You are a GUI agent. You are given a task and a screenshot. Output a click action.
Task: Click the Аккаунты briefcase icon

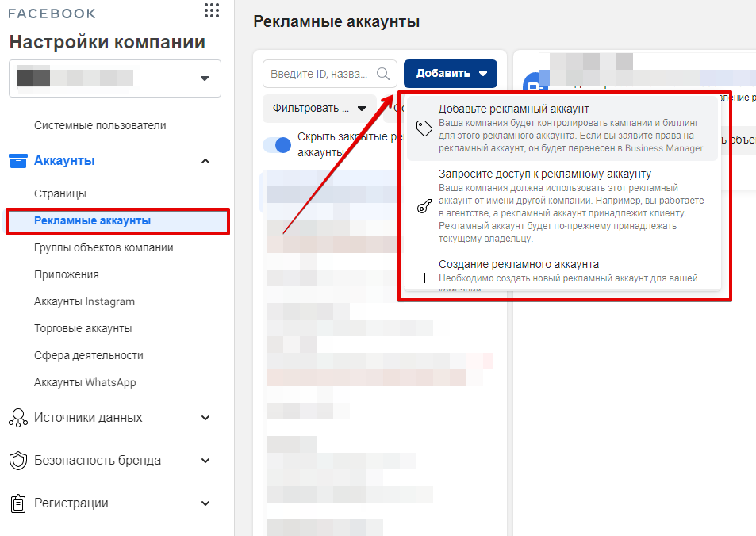tap(17, 161)
